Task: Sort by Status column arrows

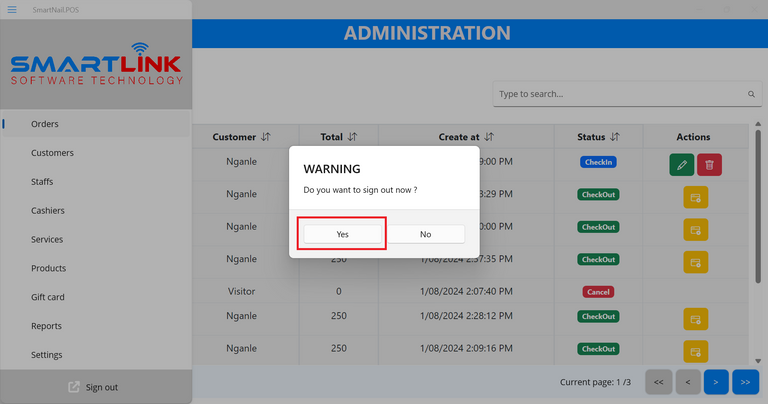Action: (614, 137)
